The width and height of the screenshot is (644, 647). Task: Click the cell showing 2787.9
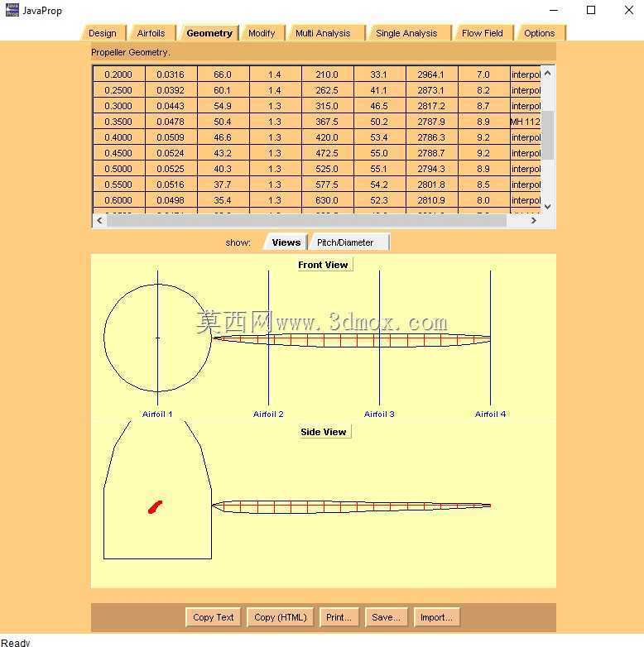coord(432,122)
